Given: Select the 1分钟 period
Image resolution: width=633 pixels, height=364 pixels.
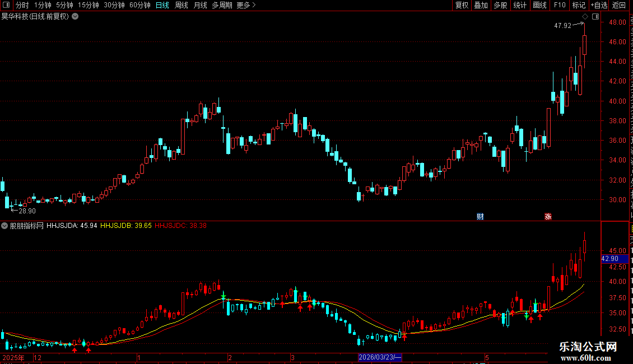Looking at the screenshot, I should (43, 5).
